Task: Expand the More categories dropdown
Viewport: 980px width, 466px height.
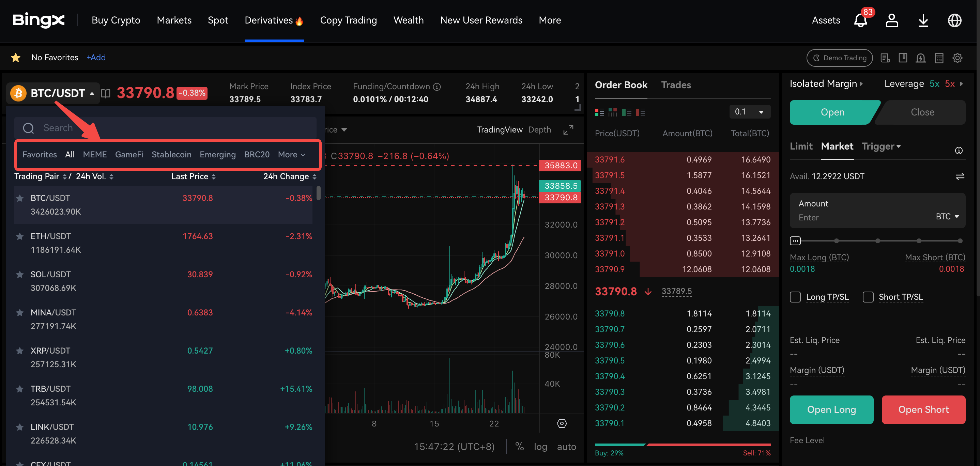Action: pyautogui.click(x=291, y=154)
